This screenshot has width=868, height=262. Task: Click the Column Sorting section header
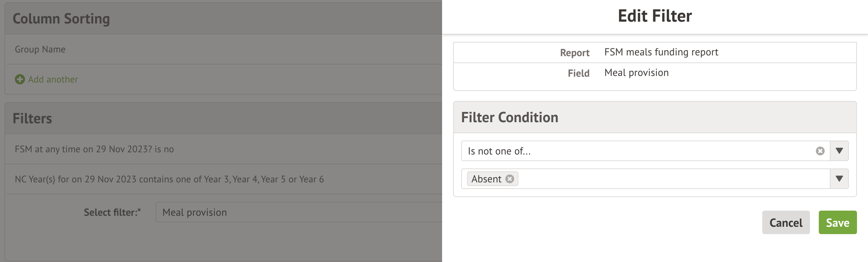click(61, 19)
